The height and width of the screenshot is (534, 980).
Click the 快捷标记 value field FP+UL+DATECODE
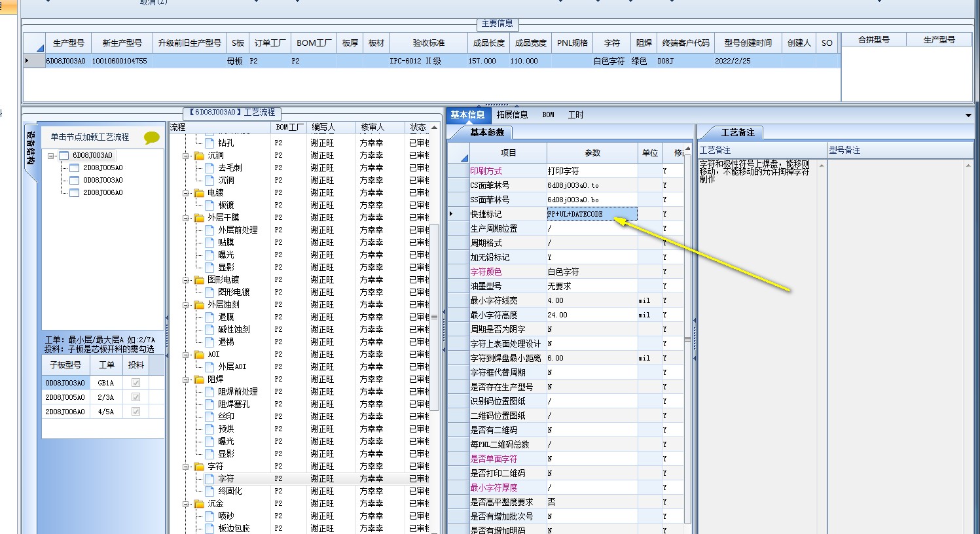(592, 214)
